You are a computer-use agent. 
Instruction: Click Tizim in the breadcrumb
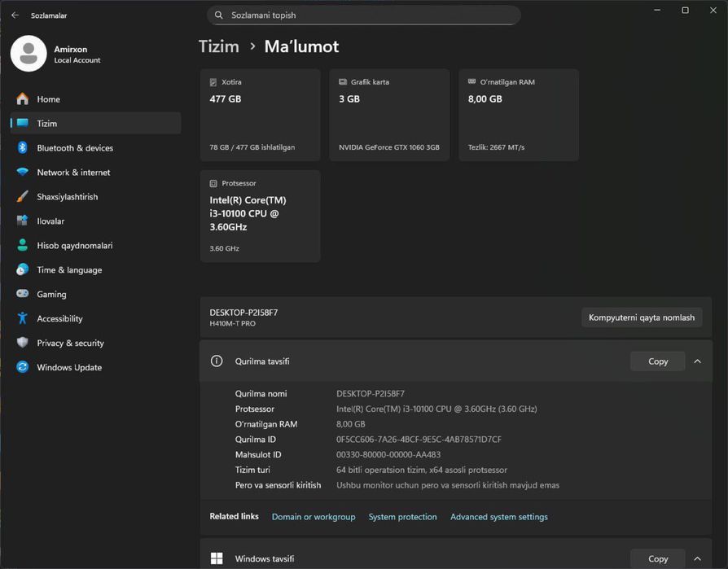pos(219,46)
